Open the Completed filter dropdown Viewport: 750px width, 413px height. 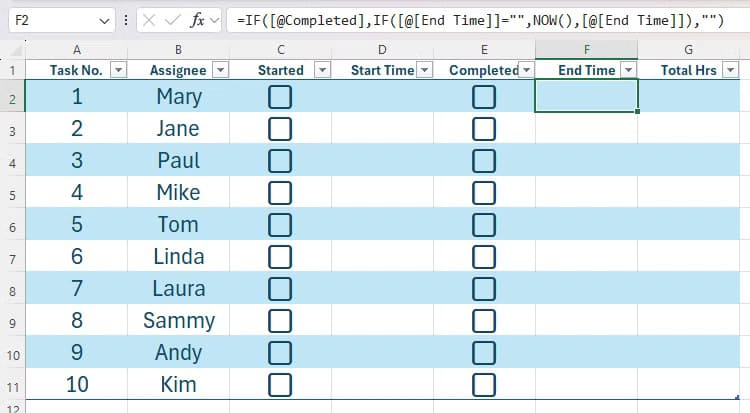526,70
